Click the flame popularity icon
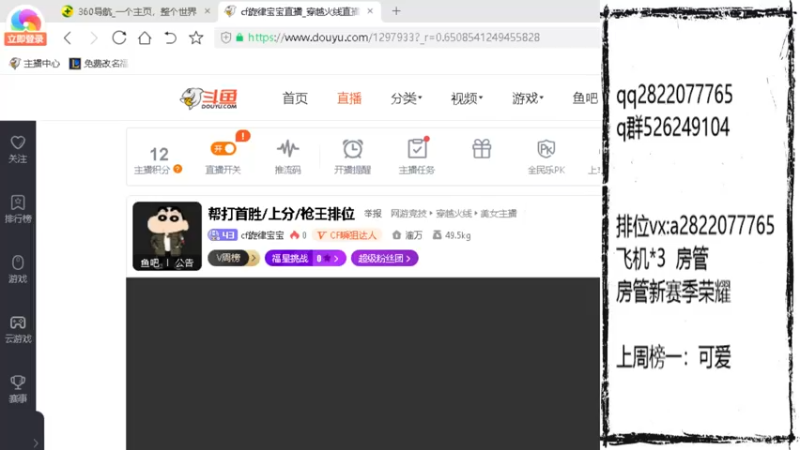 click(294, 235)
